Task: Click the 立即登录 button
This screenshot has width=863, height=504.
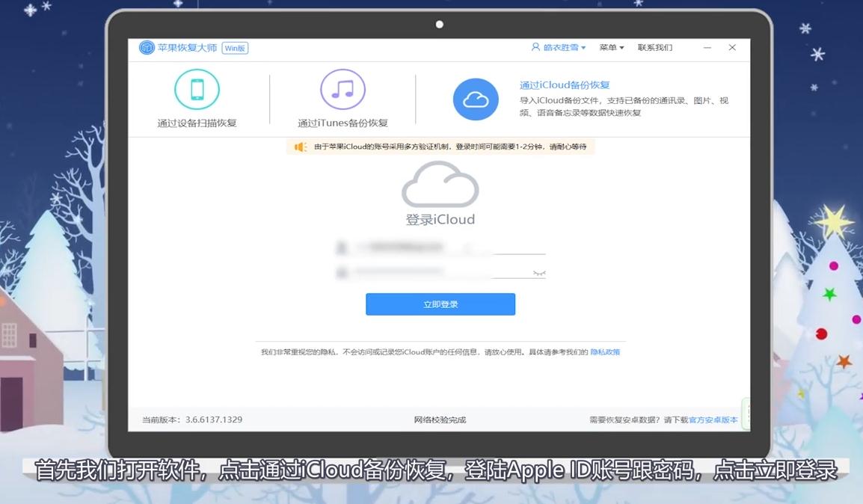Action: (440, 304)
